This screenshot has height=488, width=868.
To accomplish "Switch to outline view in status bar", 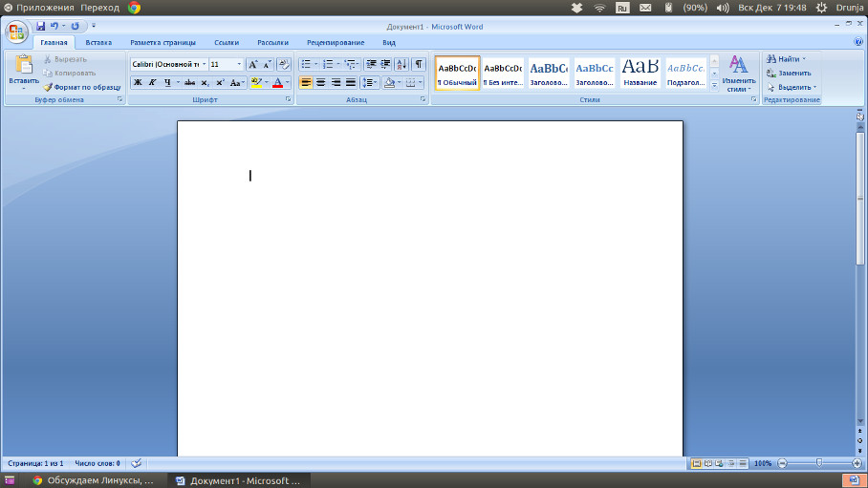I will tap(731, 463).
